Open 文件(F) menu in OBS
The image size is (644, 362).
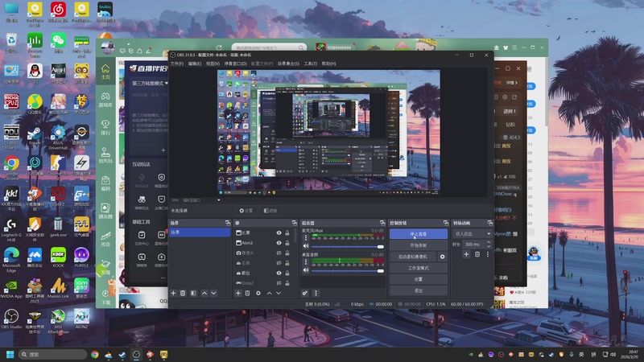coord(177,64)
